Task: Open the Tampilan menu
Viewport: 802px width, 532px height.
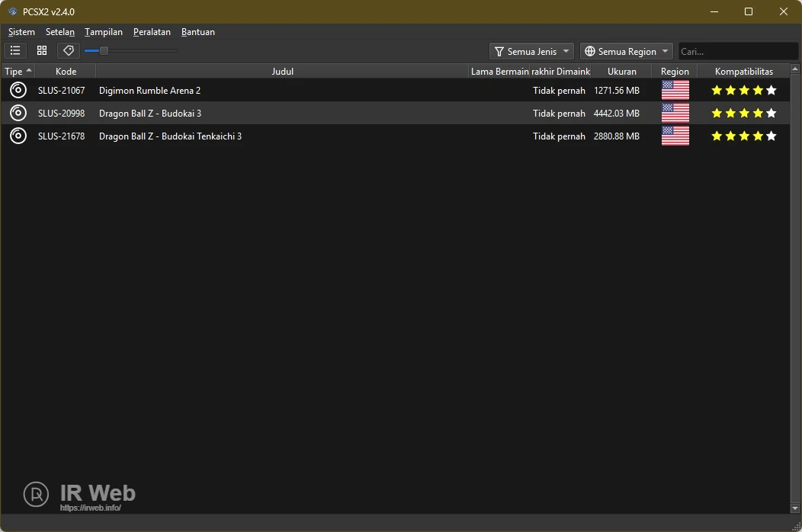Action: pos(104,32)
